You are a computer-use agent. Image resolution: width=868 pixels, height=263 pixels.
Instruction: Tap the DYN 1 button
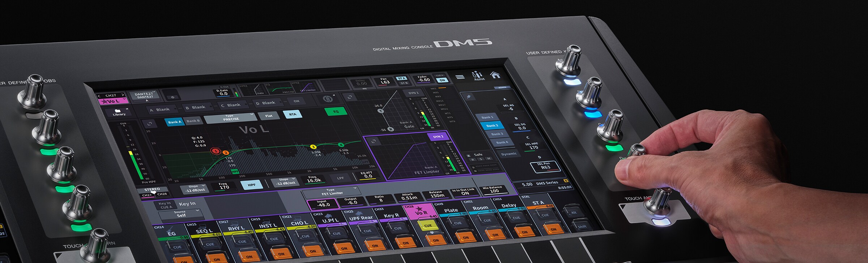(413, 93)
